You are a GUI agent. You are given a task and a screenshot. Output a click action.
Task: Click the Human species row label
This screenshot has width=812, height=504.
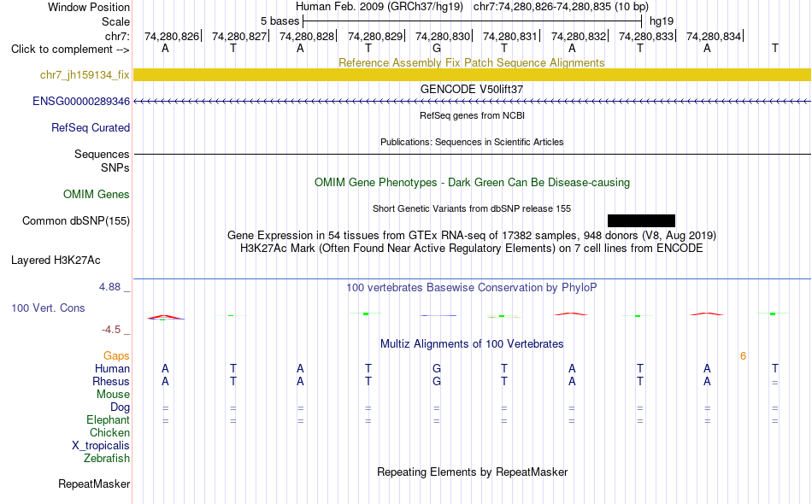(112, 368)
